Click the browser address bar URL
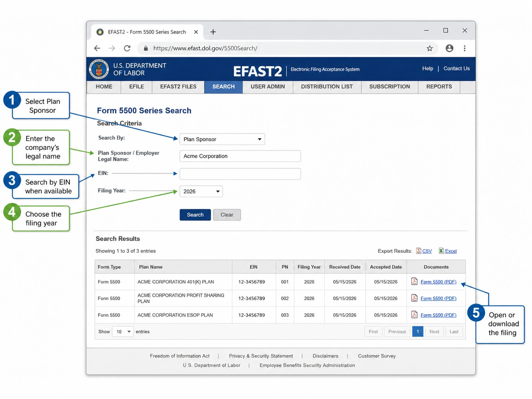This screenshot has height=399, width=532. 205,48
